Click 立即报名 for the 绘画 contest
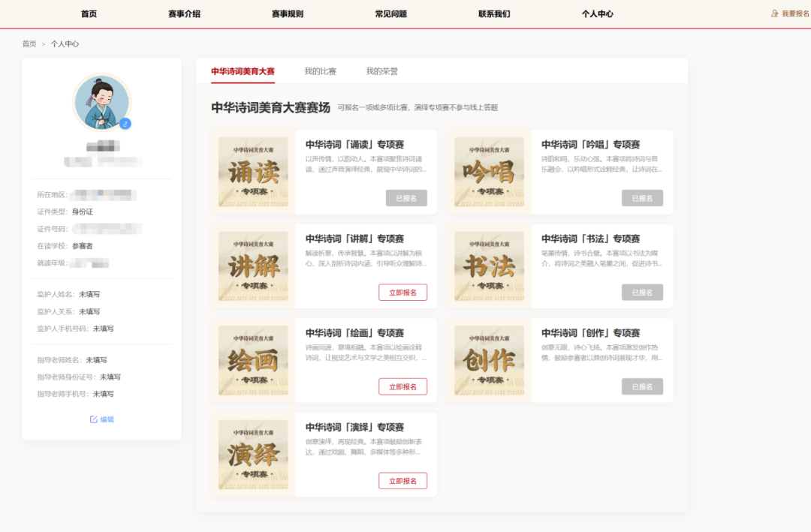Image resolution: width=811 pixels, height=532 pixels. pos(402,386)
